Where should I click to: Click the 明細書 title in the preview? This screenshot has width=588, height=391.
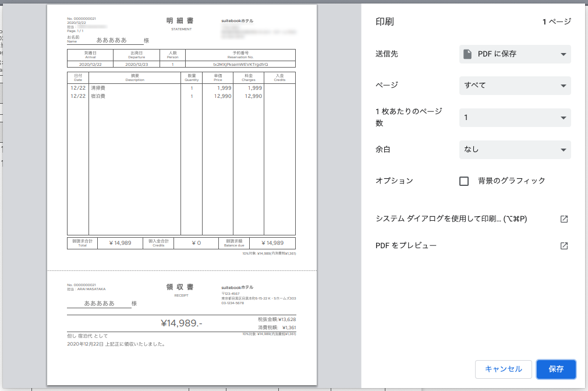180,20
